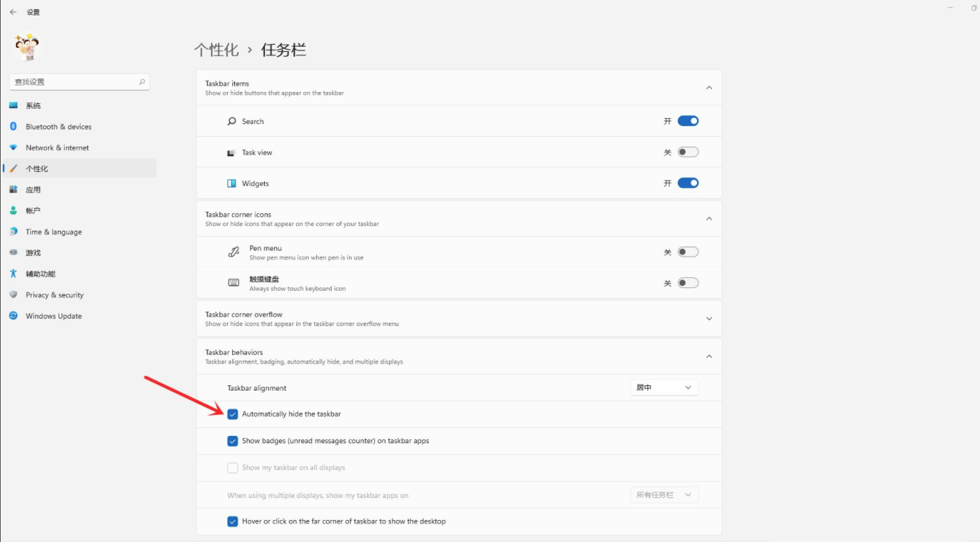The height and width of the screenshot is (542, 980).
Task: Disable the Search taskbar toggle
Action: tap(688, 121)
